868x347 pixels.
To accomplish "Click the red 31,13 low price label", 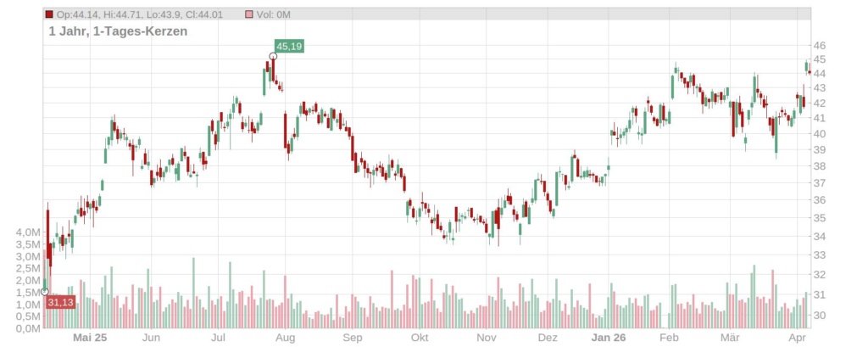I will [x=60, y=302].
